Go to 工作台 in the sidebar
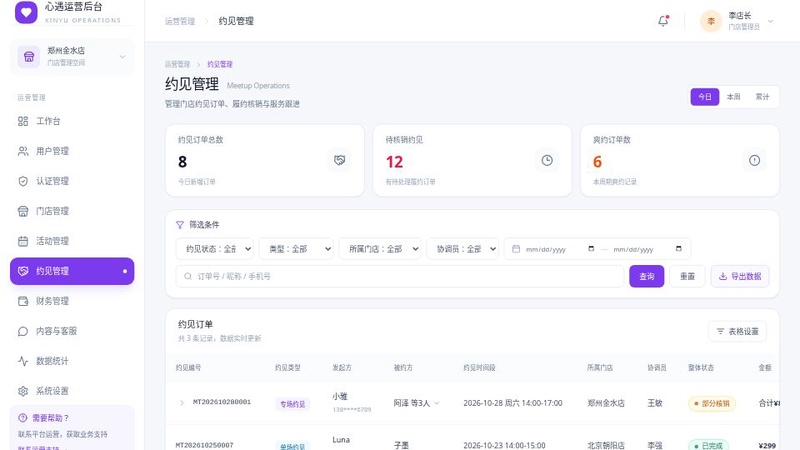 (72, 121)
